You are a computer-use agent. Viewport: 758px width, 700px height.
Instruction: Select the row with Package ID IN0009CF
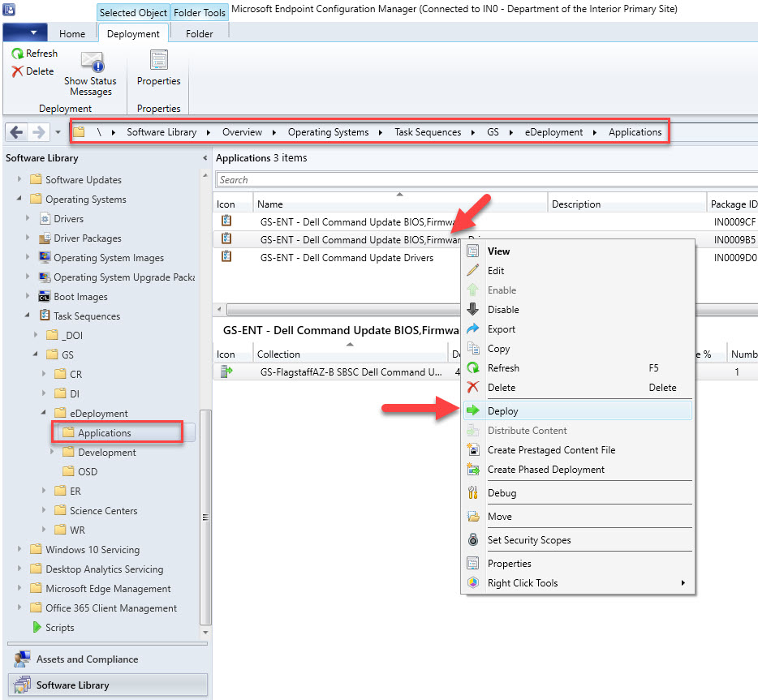485,221
